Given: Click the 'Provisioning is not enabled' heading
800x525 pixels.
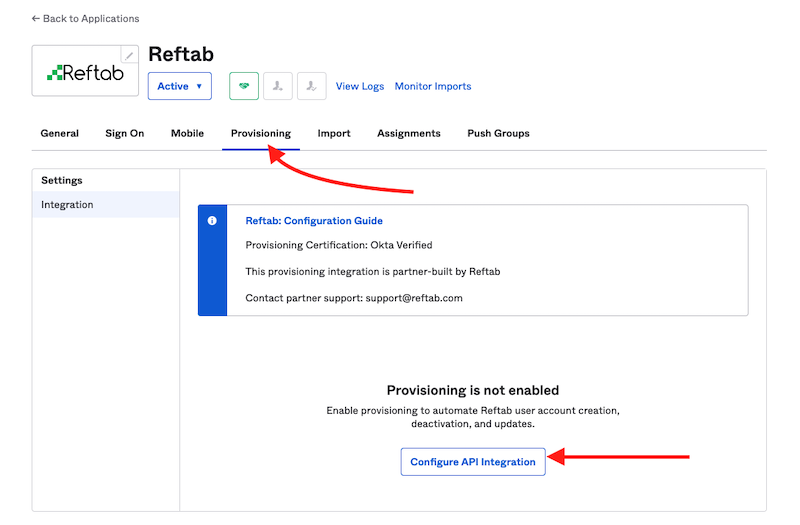Looking at the screenshot, I should [x=473, y=390].
